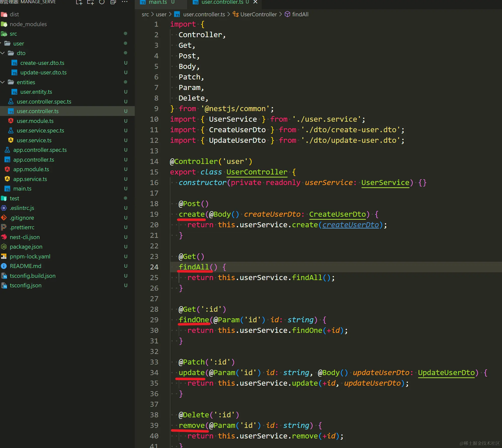Click the underlined UserService type on line 16
This screenshot has height=448, width=502.
(385, 183)
